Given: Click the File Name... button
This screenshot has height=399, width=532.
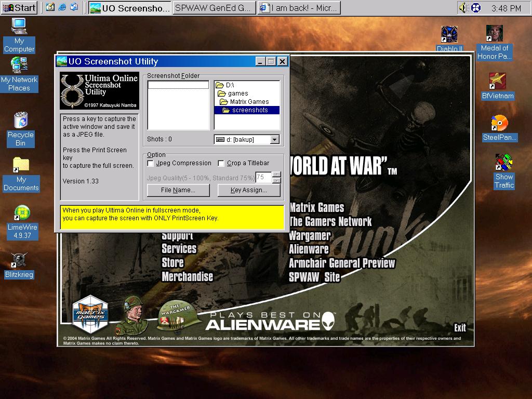Looking at the screenshot, I should [178, 190].
